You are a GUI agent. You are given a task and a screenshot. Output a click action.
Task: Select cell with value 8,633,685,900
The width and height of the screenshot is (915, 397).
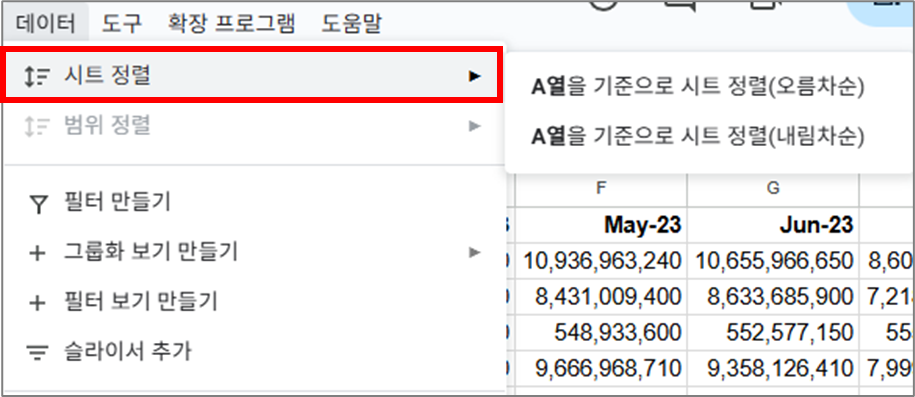click(773, 297)
